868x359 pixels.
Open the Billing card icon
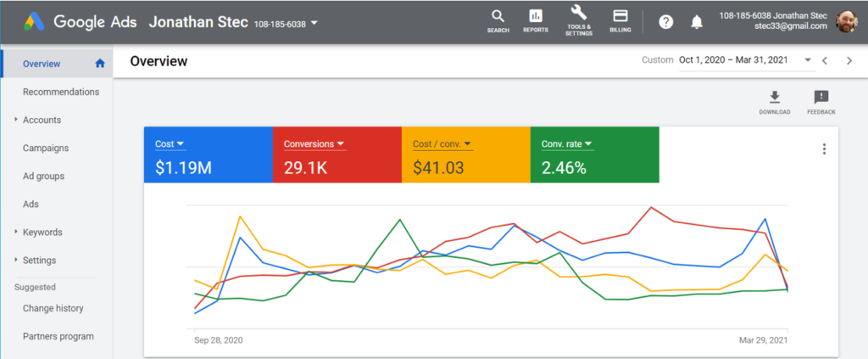tap(620, 17)
